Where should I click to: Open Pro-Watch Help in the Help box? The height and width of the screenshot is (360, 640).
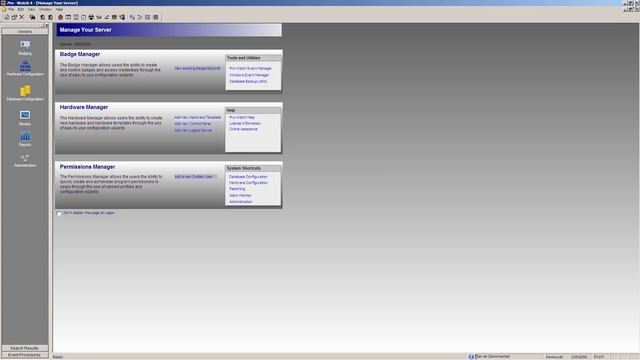[242, 117]
